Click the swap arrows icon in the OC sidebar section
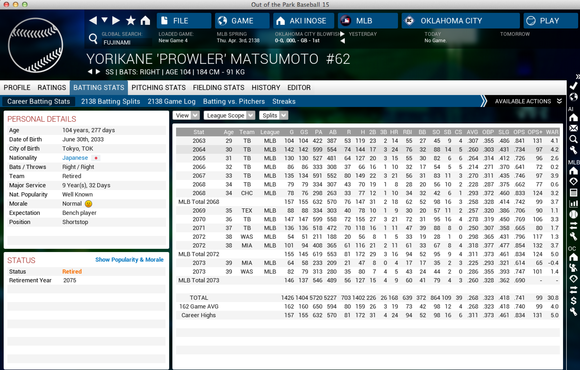This screenshot has height=370, width=580. pos(573,289)
